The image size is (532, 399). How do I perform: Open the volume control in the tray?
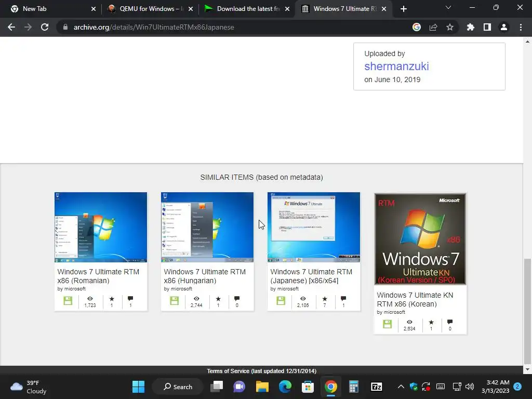coord(470,387)
